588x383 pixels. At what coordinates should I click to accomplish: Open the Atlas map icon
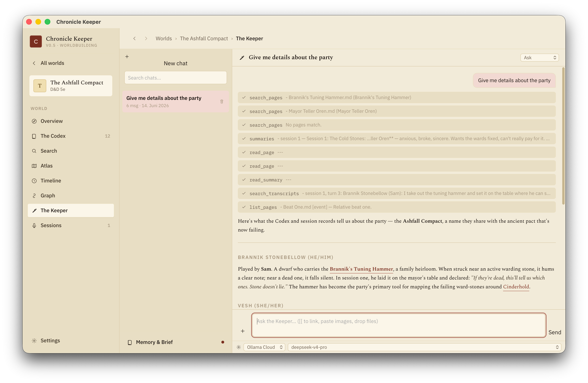[34, 166]
